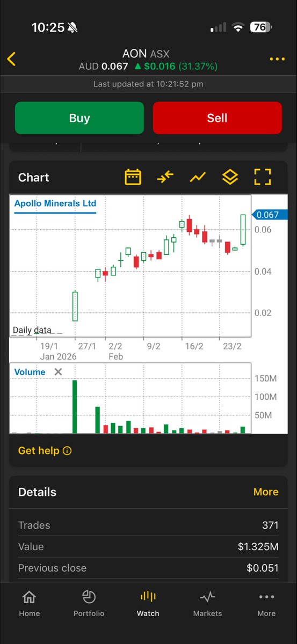
Task: Tap the largest green volume bar
Action: (75, 407)
